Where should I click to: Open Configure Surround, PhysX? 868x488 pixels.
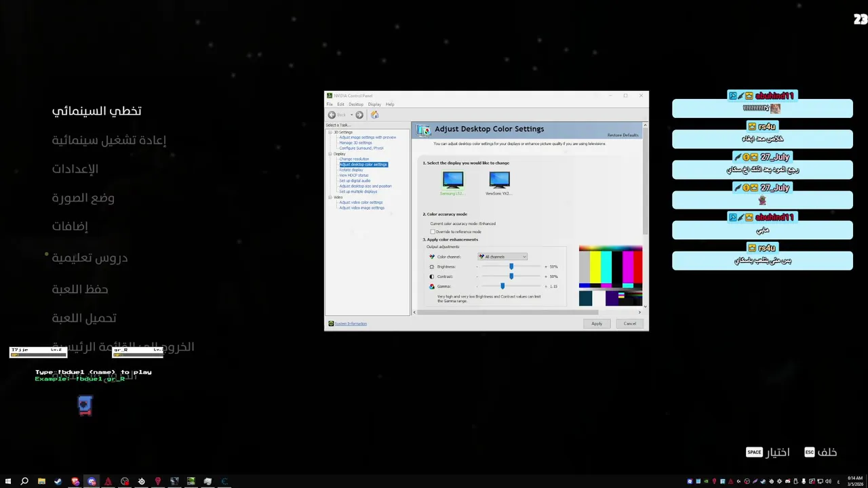(x=361, y=148)
